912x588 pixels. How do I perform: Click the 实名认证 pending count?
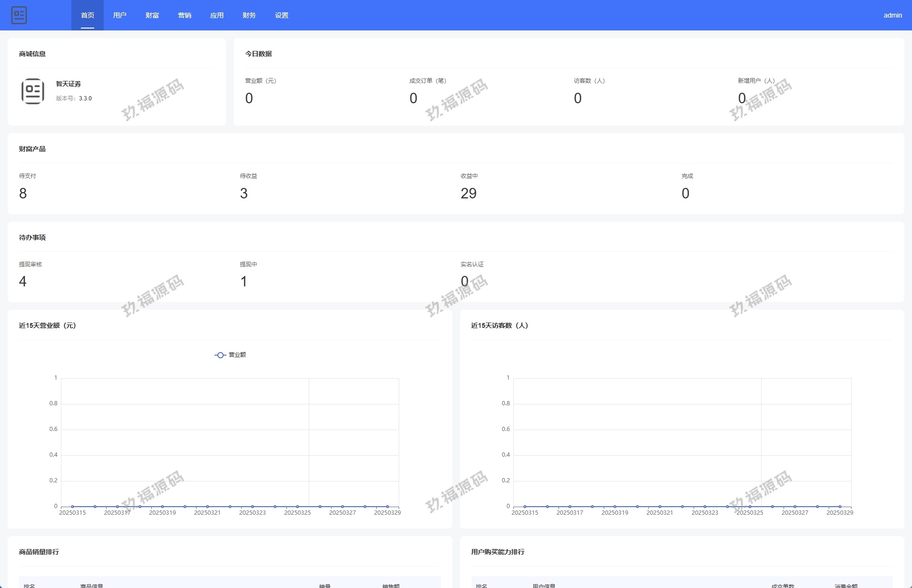point(464,282)
